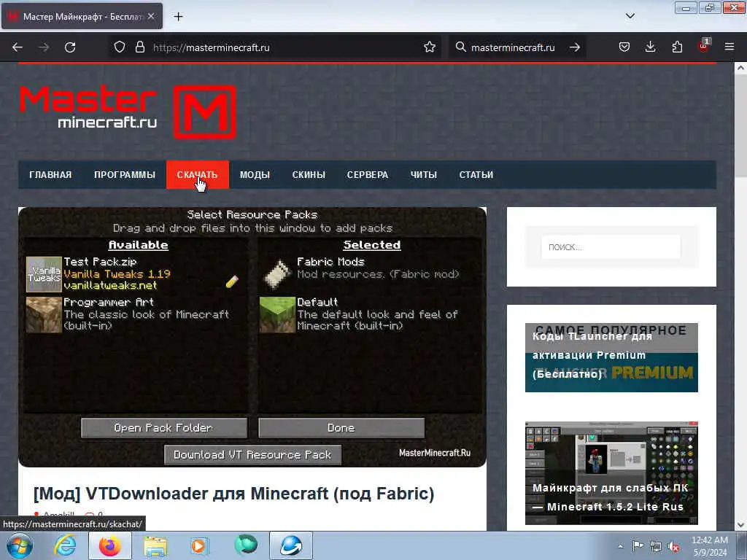Open the ГЛАВНАЯ menu item
This screenshot has height=560, width=747.
pos(50,175)
